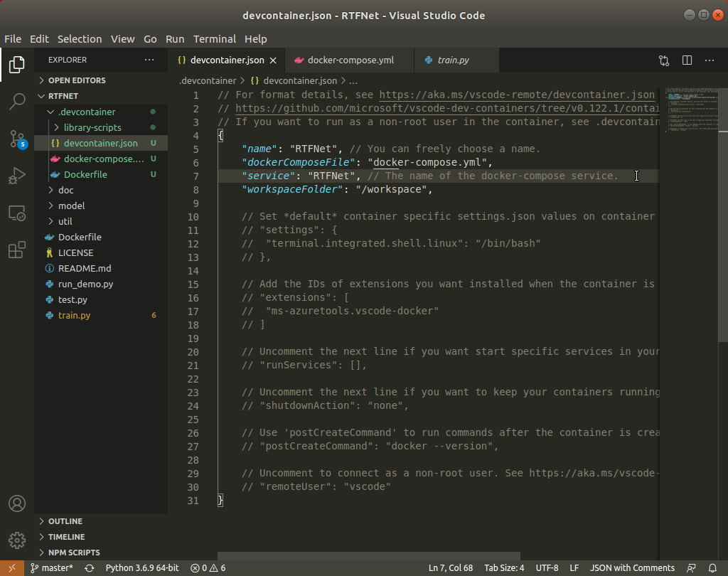Screen dimensions: 728x576
Task: Change Python 3.6.9 64-bit interpreter
Action: (x=142, y=568)
